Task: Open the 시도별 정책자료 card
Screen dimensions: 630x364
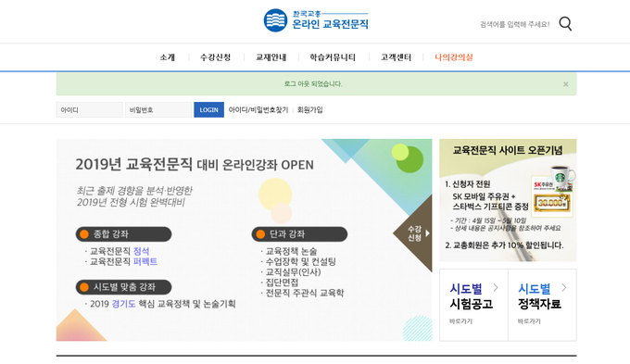Action: pyautogui.click(x=542, y=305)
